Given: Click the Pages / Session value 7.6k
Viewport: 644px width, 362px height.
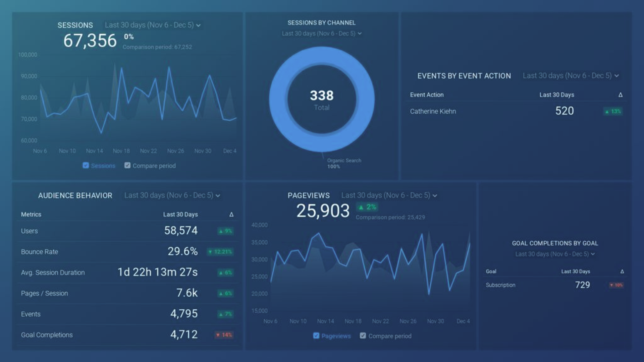Looking at the screenshot, I should pos(187,293).
